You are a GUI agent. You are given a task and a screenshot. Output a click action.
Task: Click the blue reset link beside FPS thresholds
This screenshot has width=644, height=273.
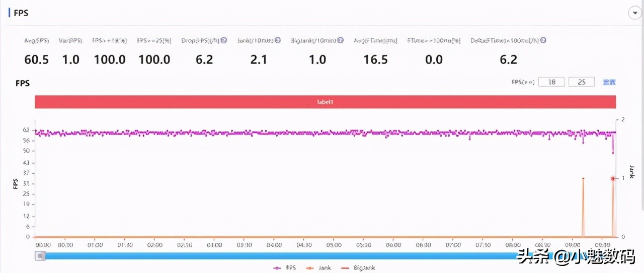point(609,82)
